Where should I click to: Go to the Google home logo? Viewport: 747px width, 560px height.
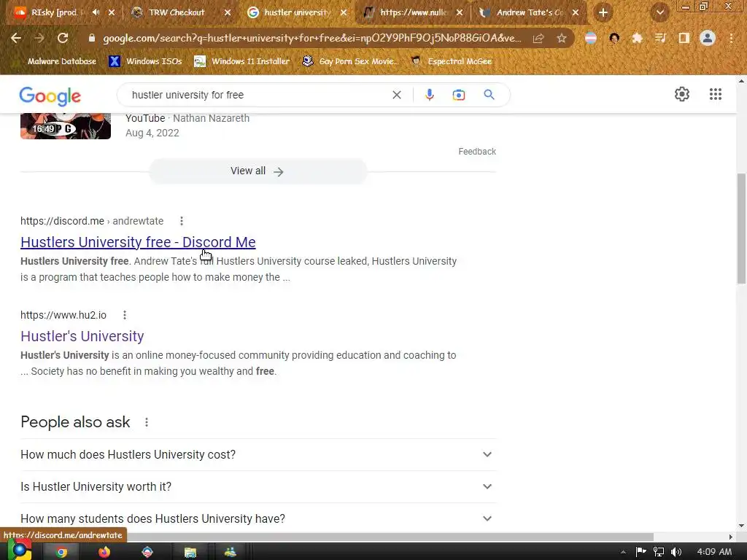50,96
